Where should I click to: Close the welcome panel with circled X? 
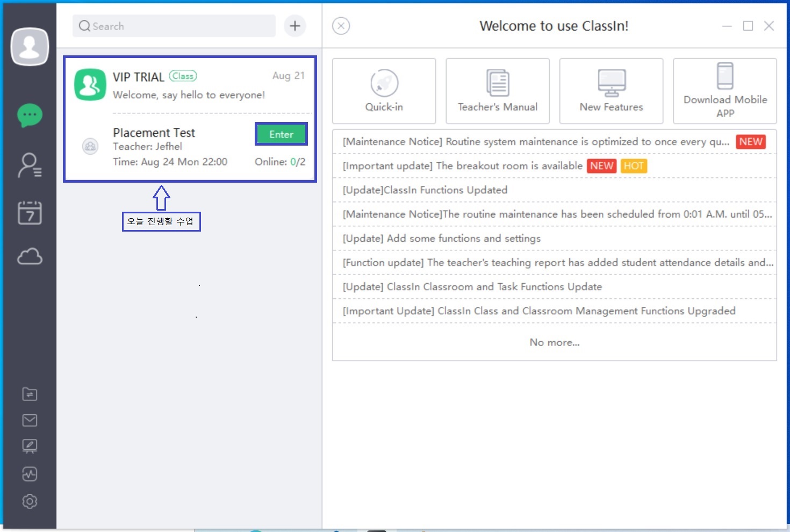341,26
